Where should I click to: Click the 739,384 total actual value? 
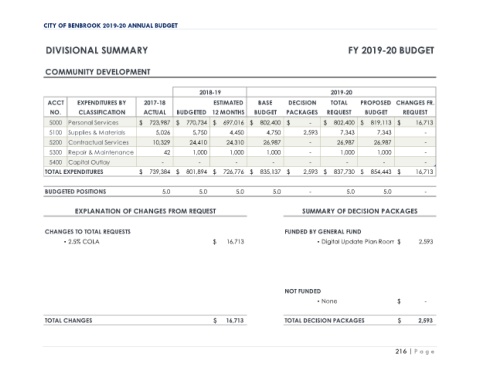click(x=160, y=172)
